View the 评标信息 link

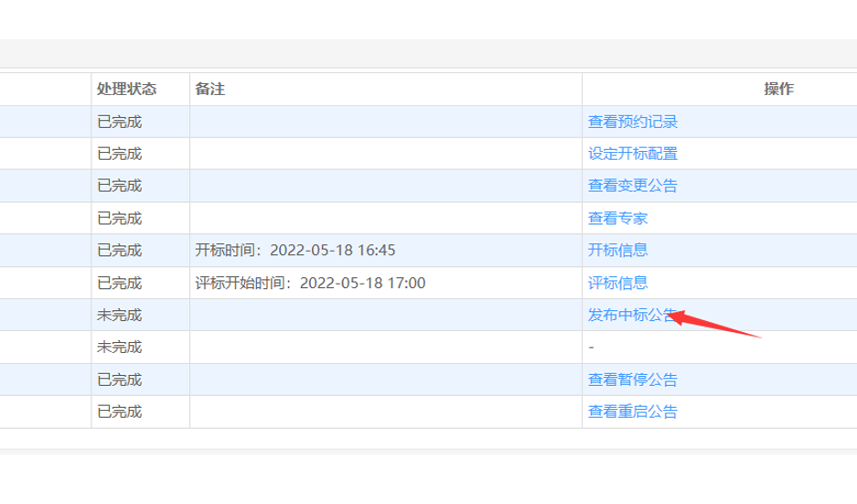tap(617, 283)
